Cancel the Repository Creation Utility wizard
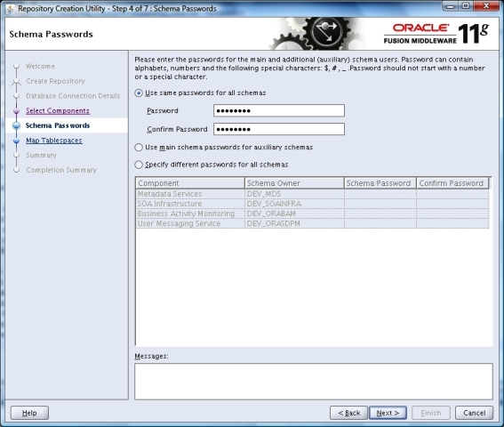This screenshot has width=504, height=427. point(474,413)
